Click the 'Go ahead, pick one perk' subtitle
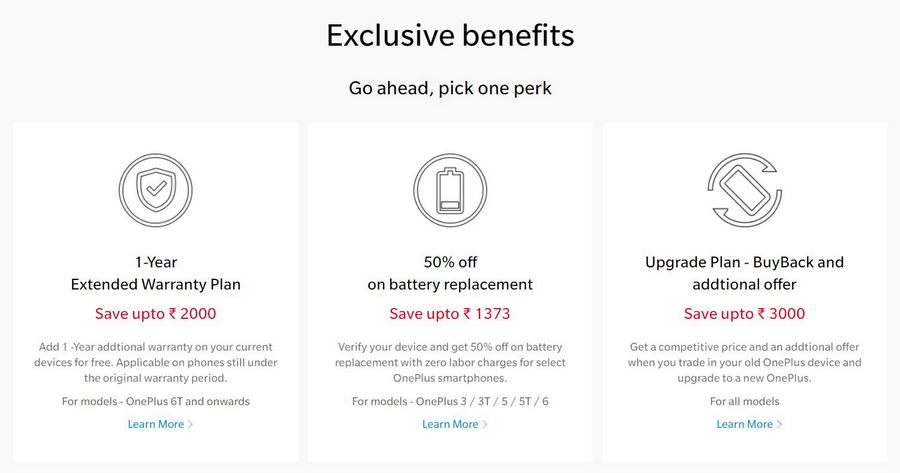Image resolution: width=900 pixels, height=473 pixels. point(450,88)
